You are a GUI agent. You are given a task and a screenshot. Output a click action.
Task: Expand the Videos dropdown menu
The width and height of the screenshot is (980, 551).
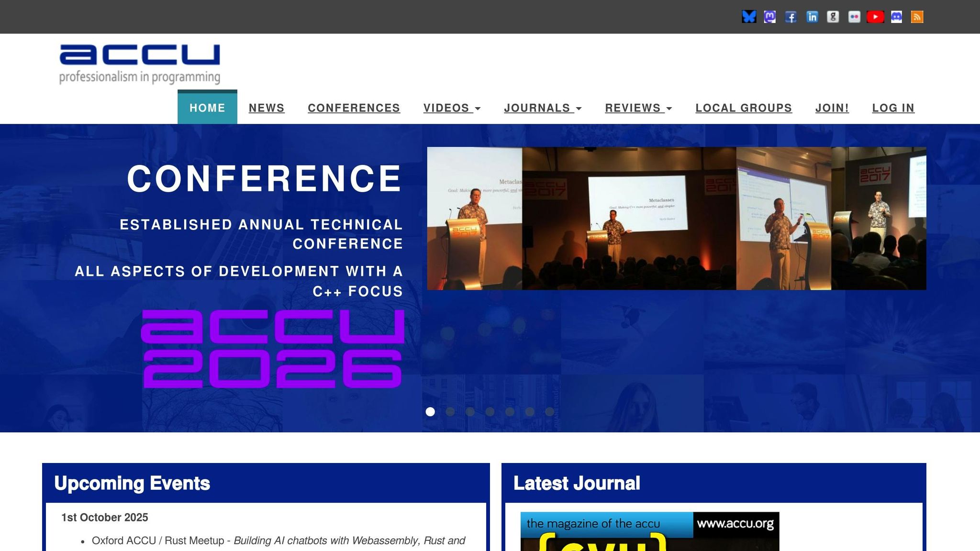click(452, 108)
